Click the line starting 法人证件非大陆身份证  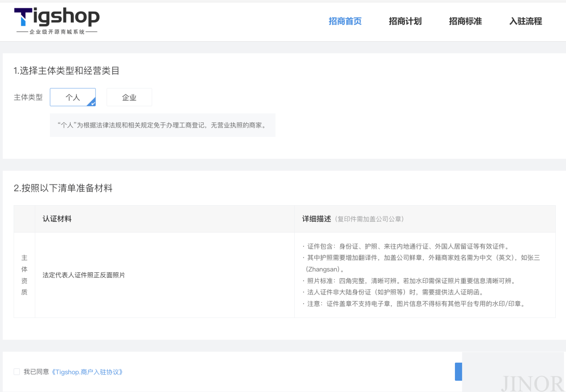coord(394,292)
